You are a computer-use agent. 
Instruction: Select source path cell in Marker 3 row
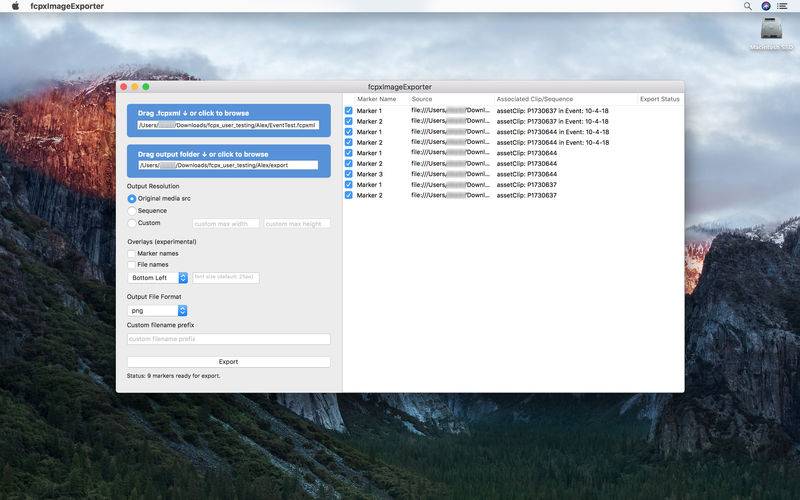click(x=451, y=174)
